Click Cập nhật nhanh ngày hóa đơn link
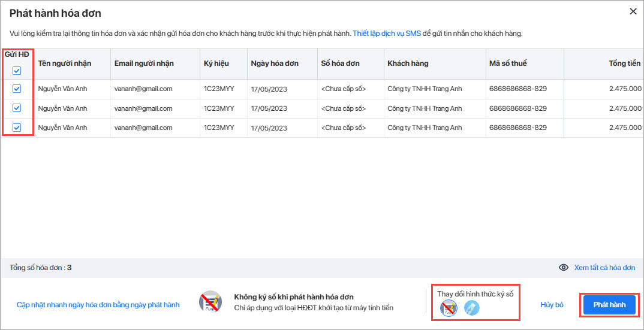The height and width of the screenshot is (330, 644). pos(98,305)
